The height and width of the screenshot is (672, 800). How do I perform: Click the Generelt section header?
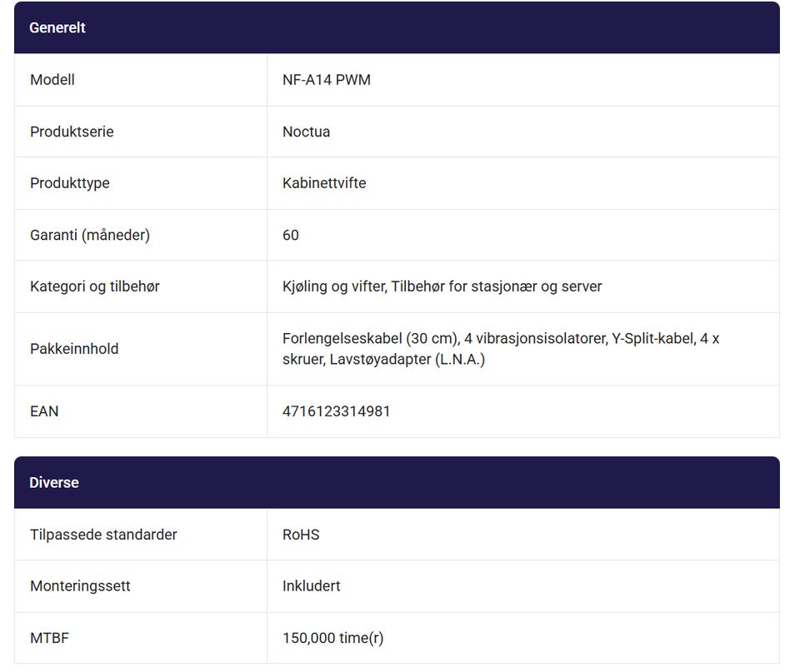397,27
